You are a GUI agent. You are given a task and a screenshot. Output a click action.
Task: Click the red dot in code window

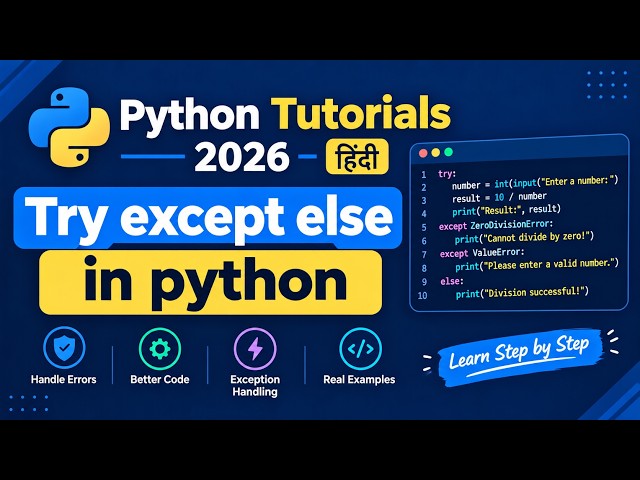tap(423, 153)
